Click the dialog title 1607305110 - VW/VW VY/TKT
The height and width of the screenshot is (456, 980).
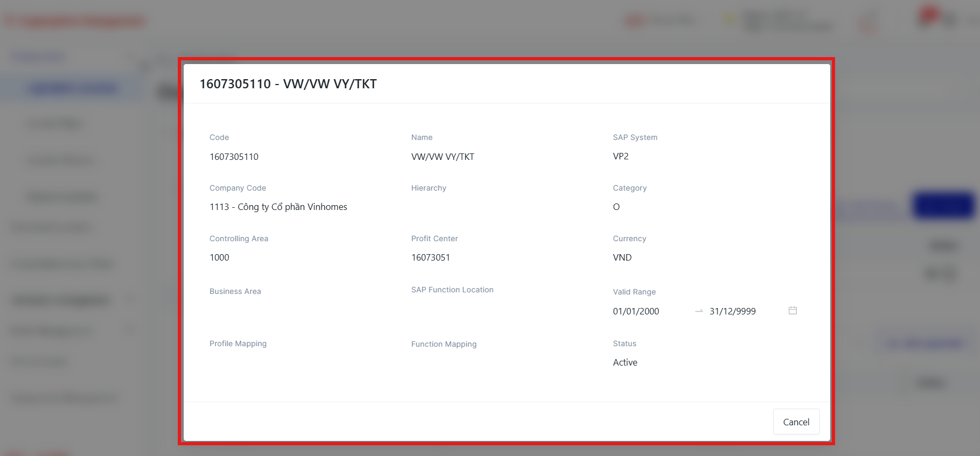[x=288, y=84]
